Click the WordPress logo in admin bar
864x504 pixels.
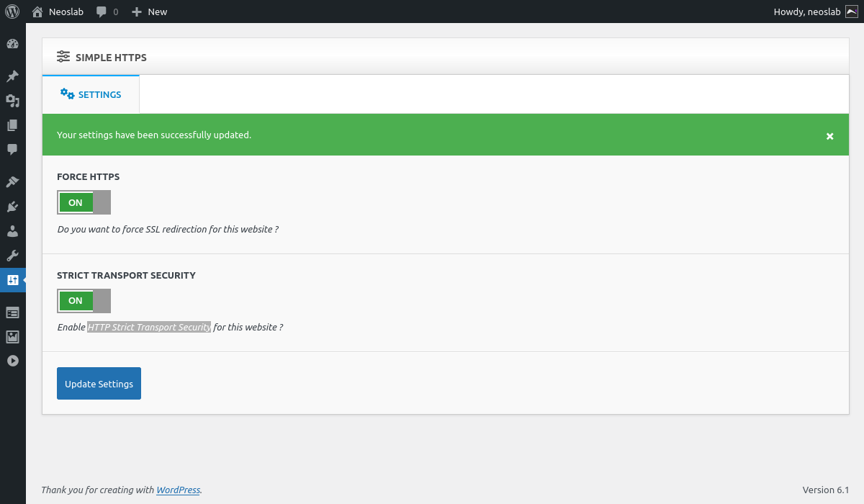click(x=12, y=12)
